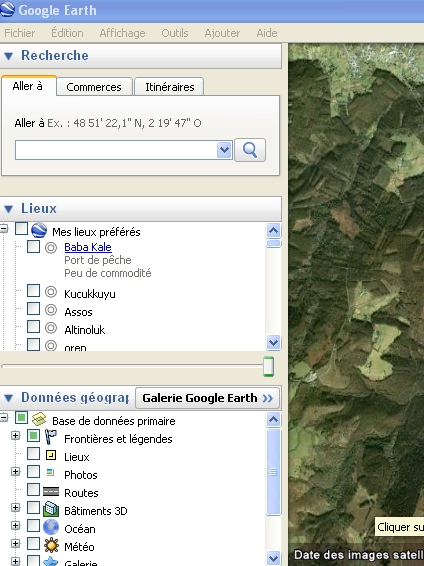424x566 pixels.
Task: Click the globe icon beside Mes lieux préférés
Action: (39, 230)
